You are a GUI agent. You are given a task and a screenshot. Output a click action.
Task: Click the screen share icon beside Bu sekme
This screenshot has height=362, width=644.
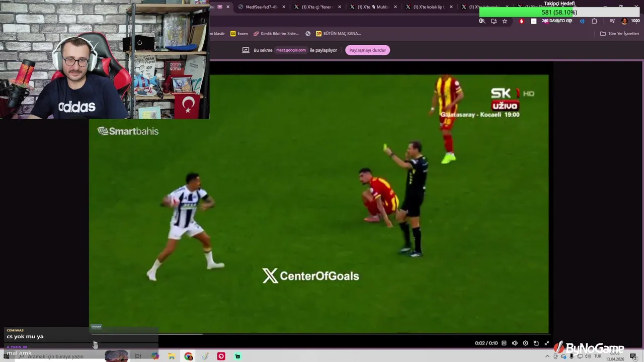tap(246, 50)
